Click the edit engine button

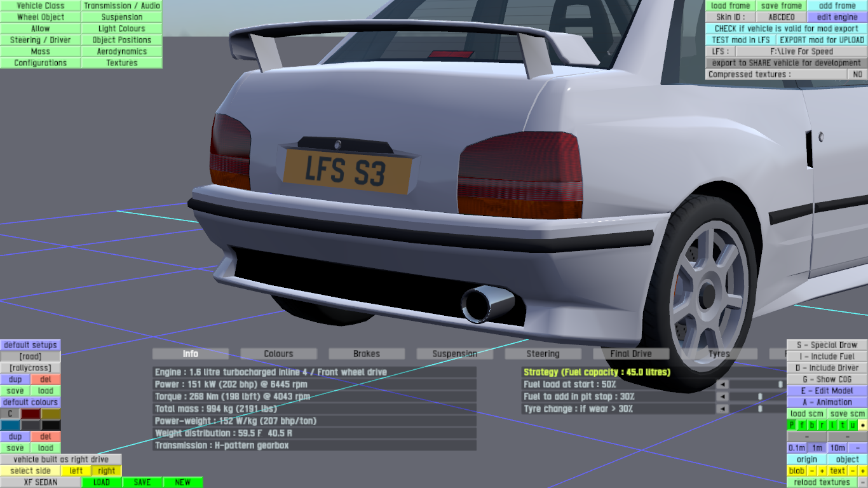pyautogui.click(x=837, y=17)
